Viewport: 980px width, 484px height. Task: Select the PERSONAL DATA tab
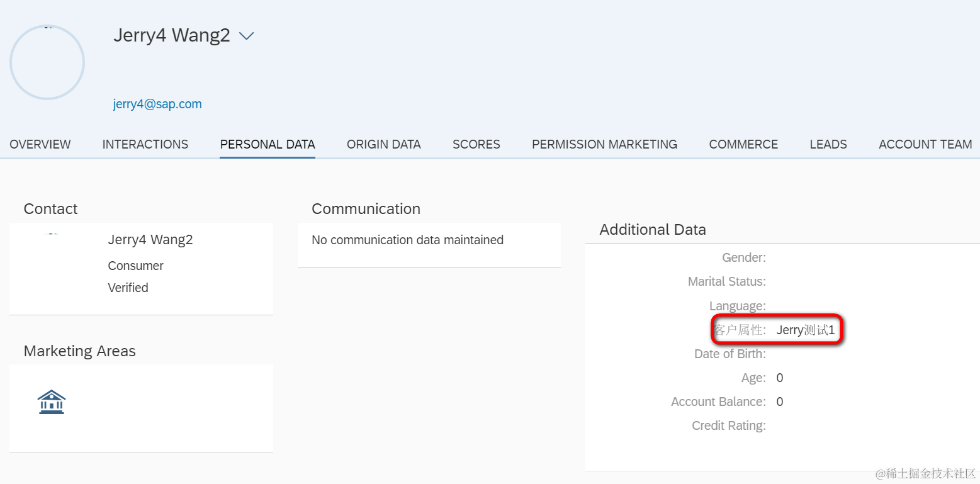268,144
